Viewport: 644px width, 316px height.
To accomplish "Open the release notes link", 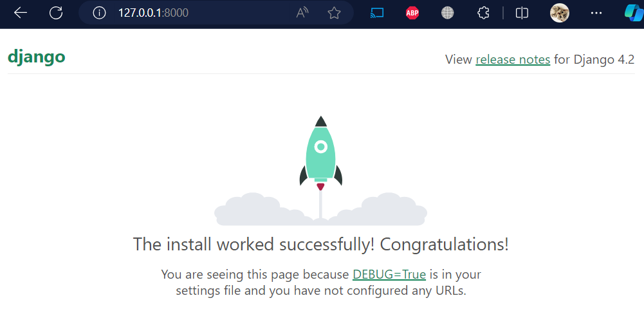I will (513, 60).
